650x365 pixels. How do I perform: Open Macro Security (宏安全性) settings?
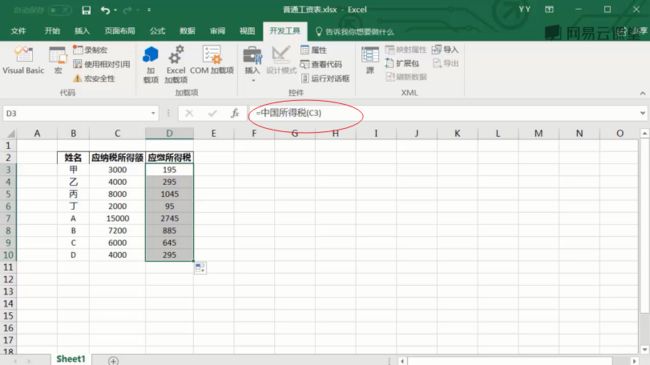(x=94, y=78)
